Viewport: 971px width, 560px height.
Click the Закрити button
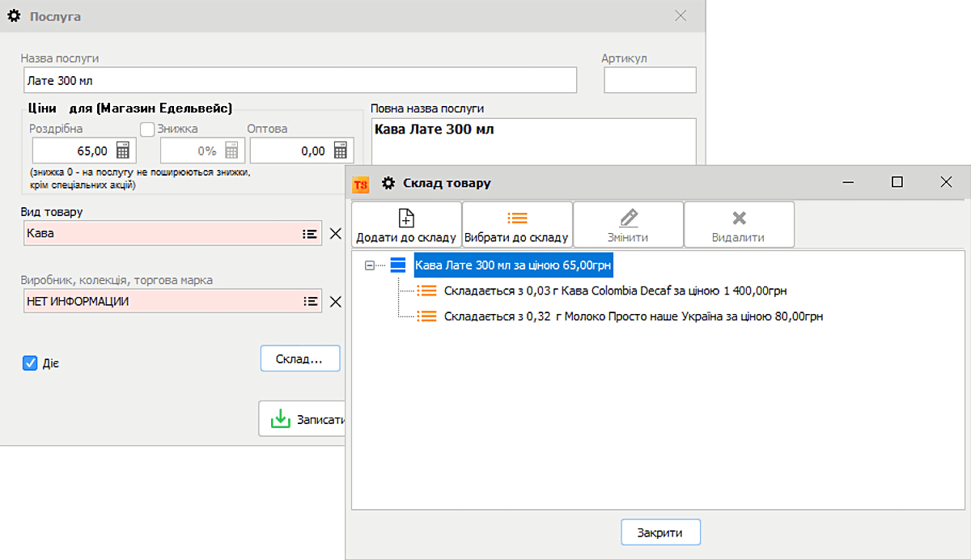(x=659, y=532)
